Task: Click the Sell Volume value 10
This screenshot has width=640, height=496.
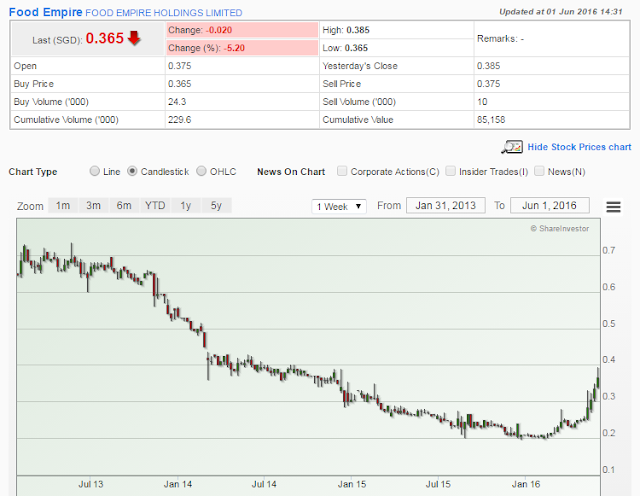Action: click(482, 102)
